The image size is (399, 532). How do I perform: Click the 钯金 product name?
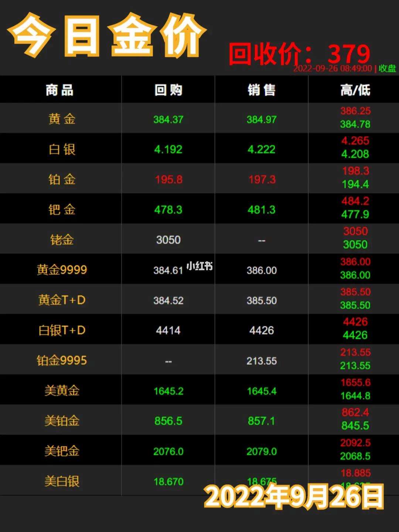coord(62,210)
